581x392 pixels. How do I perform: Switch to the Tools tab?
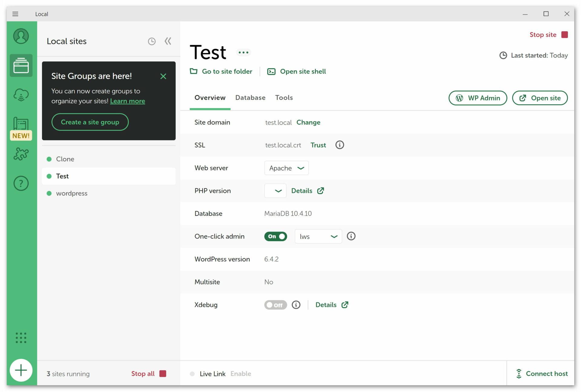pos(284,97)
